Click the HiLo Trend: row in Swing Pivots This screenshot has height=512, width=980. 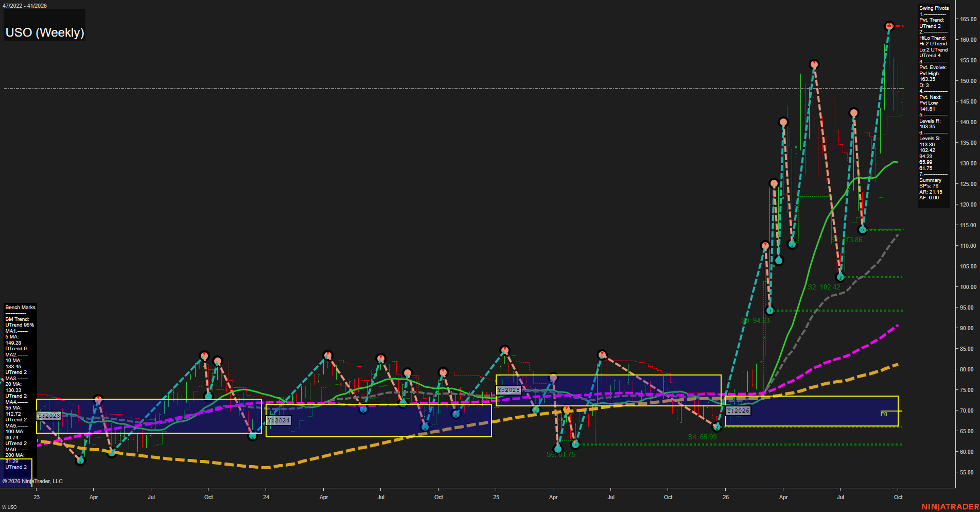933,38
